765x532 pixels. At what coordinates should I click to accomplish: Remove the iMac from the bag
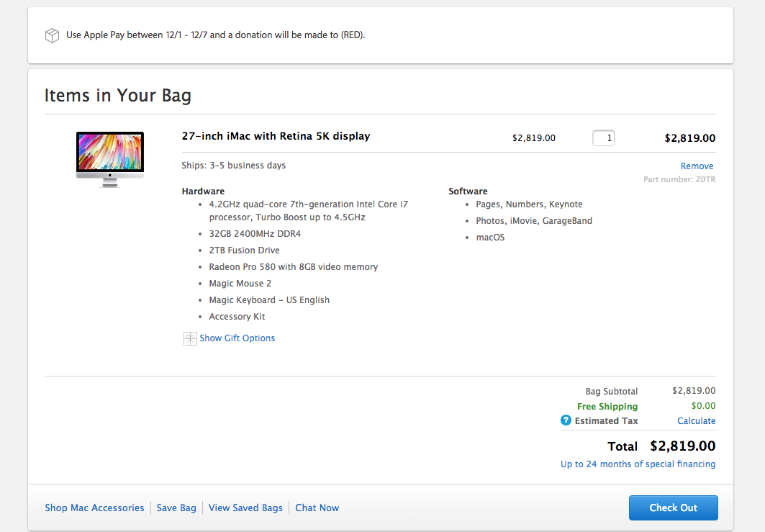pos(697,166)
